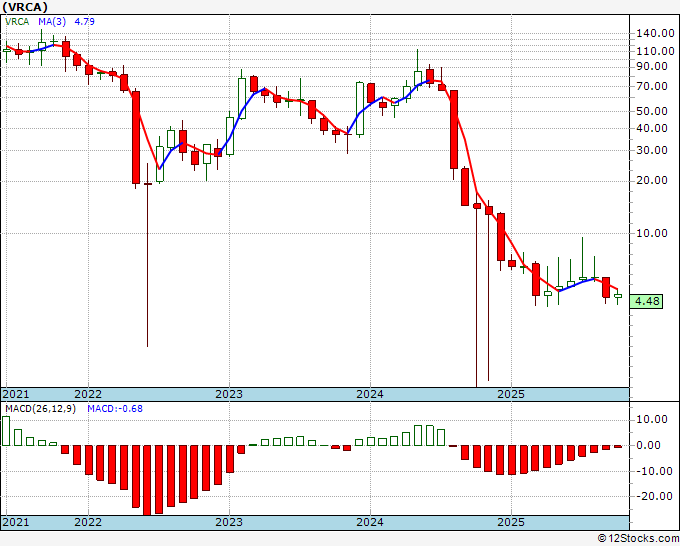
Task: Click the 4.48 current price label
Action: click(646, 301)
